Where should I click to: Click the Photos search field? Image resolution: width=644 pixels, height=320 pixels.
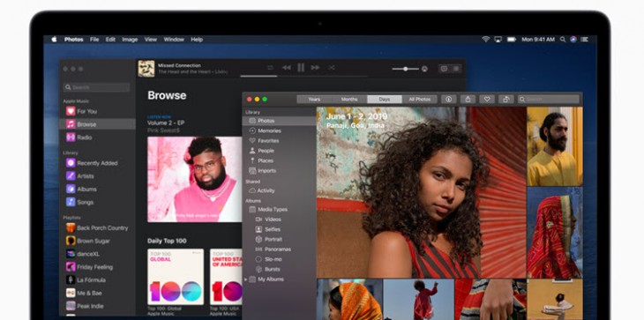(x=549, y=100)
